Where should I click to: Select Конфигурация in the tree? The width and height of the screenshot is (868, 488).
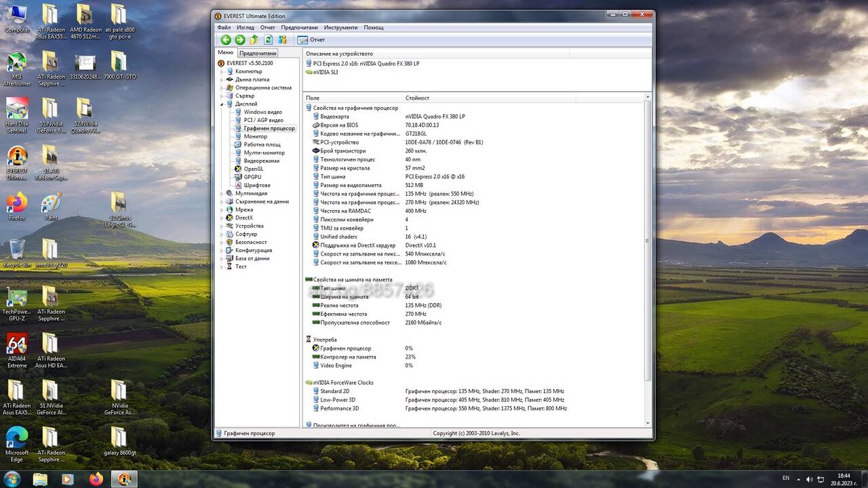coord(253,250)
